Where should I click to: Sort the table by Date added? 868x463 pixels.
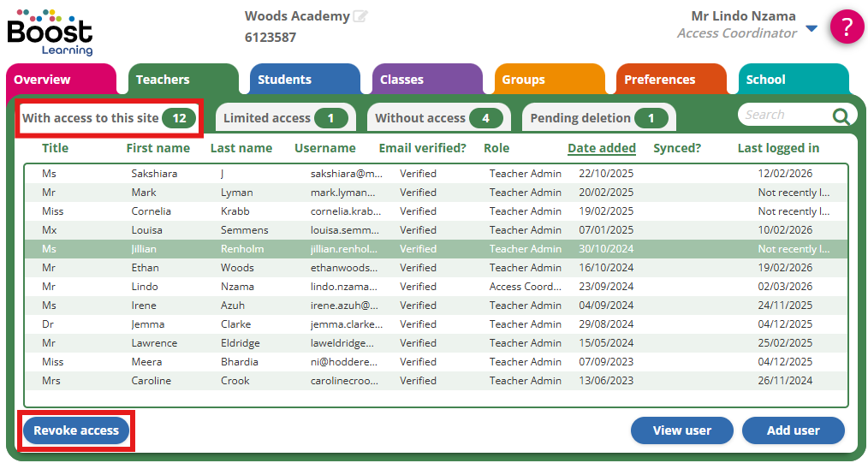[x=601, y=148]
